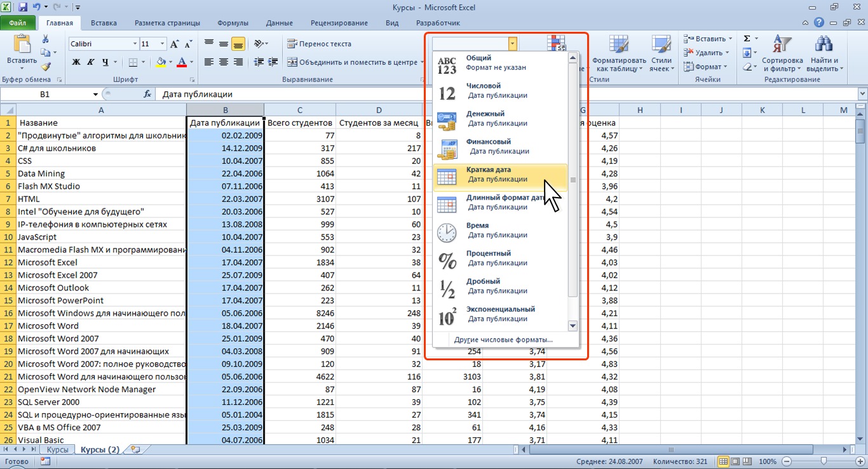Image resolution: width=868 pixels, height=469 pixels.
Task: Apply yellow fill color bucket
Action: [161, 62]
